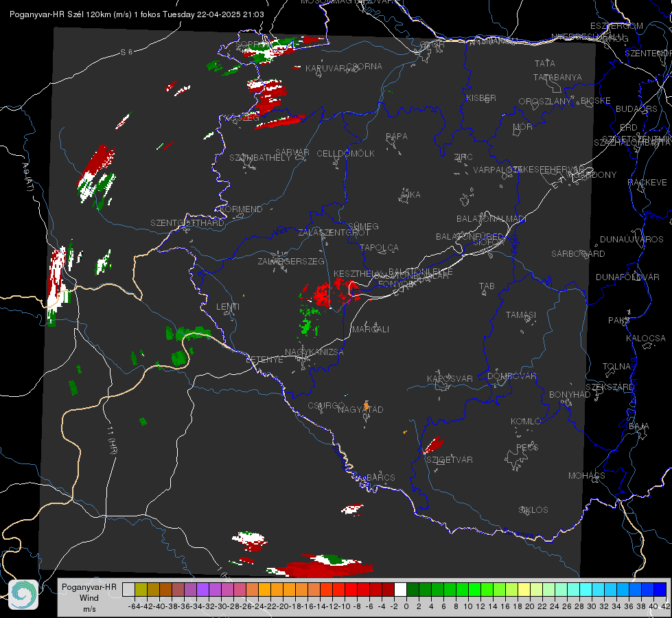Select the TAMASI label
The image size is (672, 618).
521,314
